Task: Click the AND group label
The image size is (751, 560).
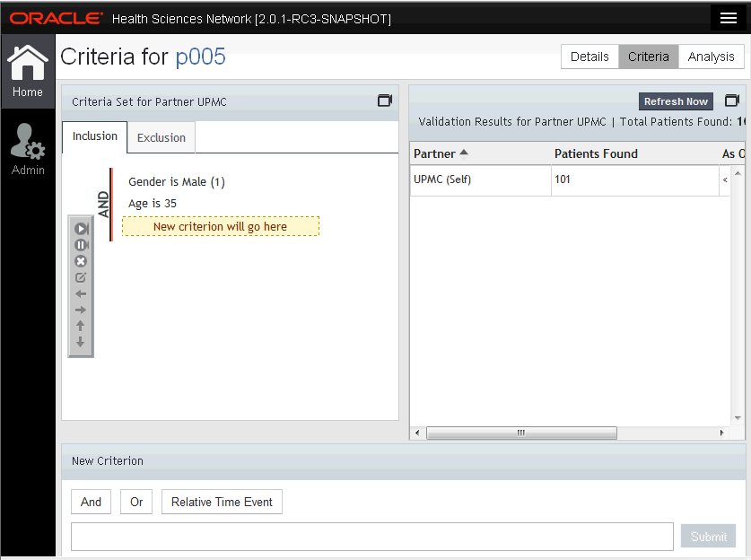Action: [x=103, y=204]
